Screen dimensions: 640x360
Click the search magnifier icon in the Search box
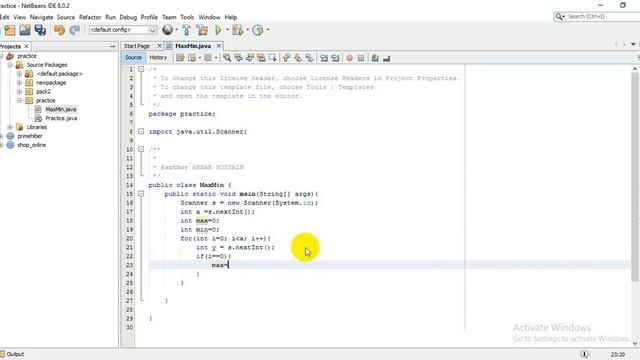(559, 17)
